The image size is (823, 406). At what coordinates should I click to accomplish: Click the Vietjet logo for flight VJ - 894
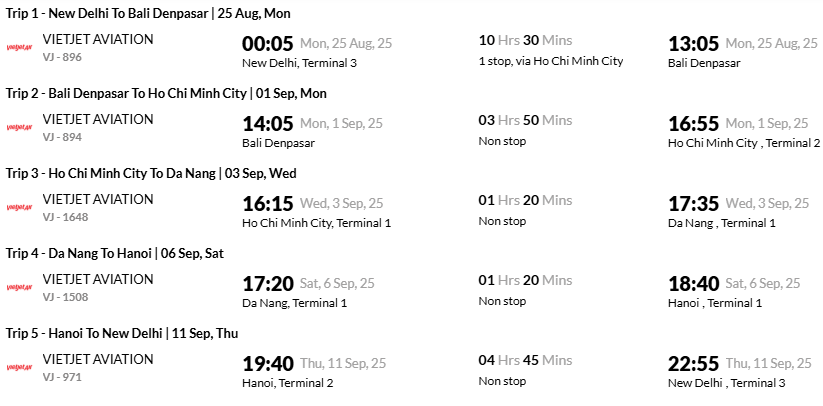19,127
